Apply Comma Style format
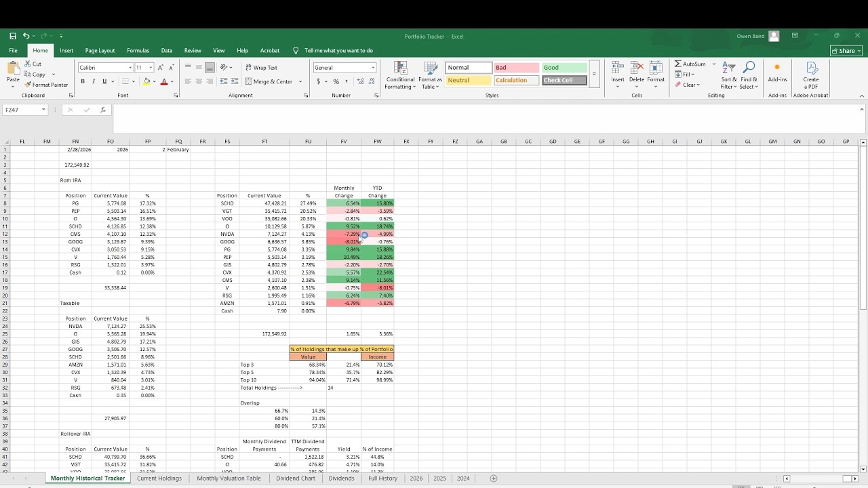868x488 pixels. pos(347,81)
